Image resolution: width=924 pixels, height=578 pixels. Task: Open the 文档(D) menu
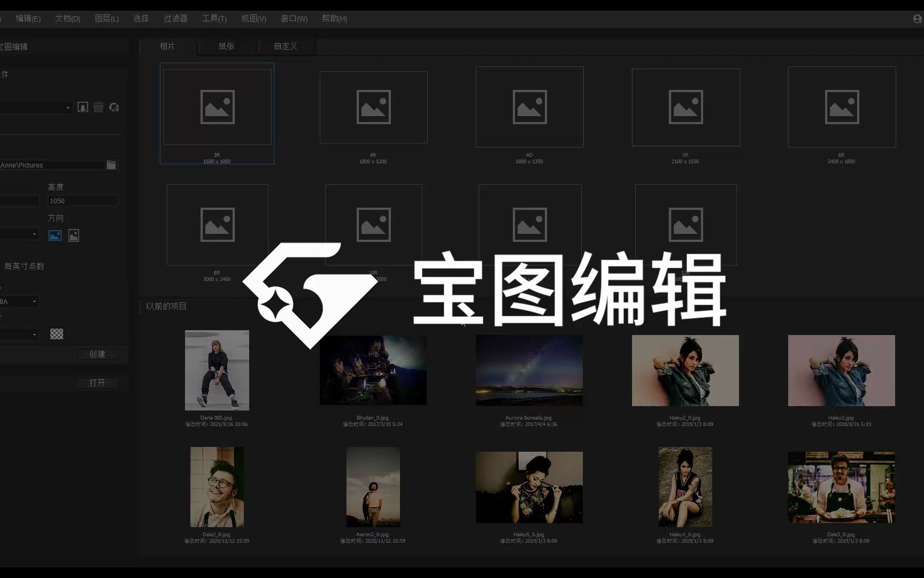(68, 19)
